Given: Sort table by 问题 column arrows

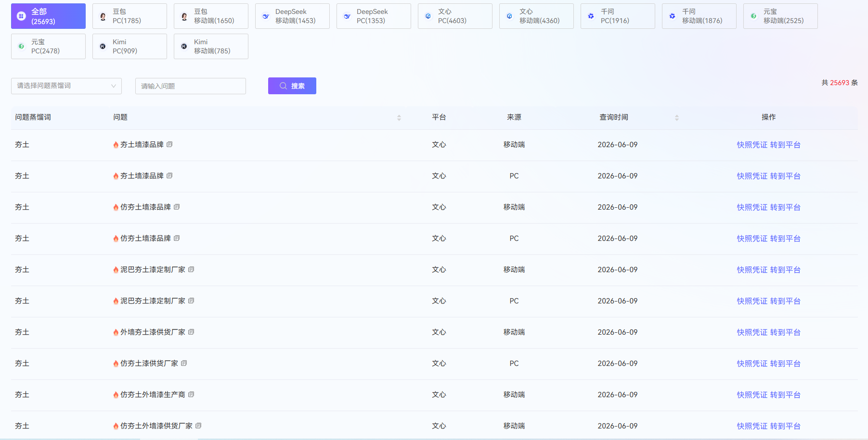Looking at the screenshot, I should 399,118.
